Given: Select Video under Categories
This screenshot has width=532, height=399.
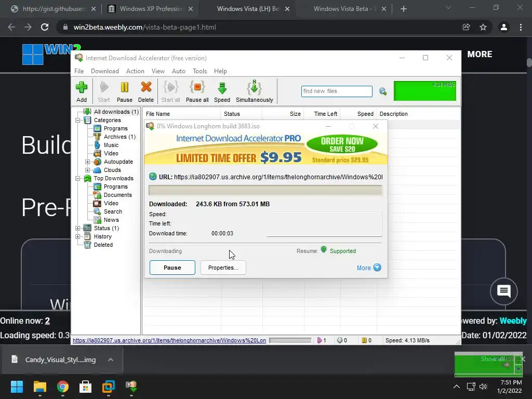Looking at the screenshot, I should tap(111, 153).
